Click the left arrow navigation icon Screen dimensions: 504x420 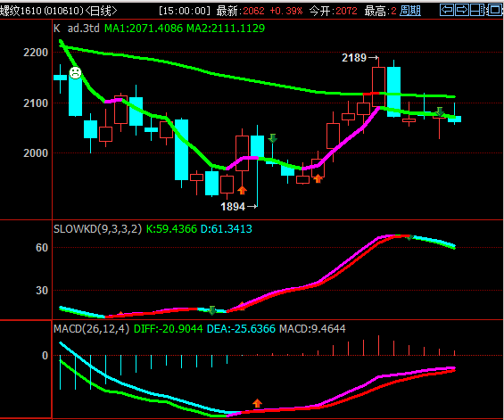point(447,10)
